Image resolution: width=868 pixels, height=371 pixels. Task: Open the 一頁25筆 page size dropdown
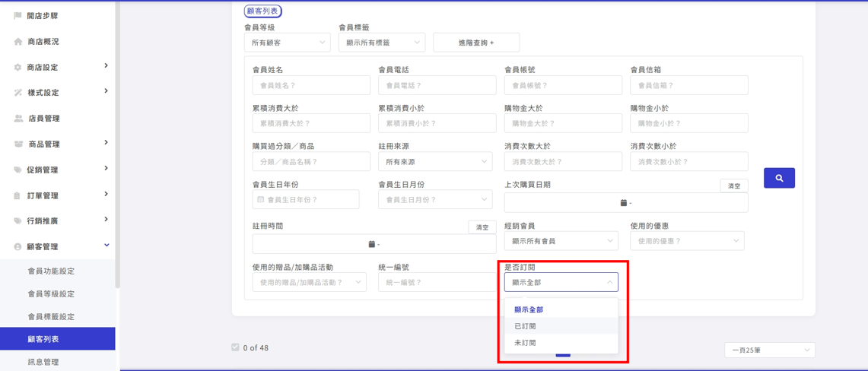coord(769,350)
